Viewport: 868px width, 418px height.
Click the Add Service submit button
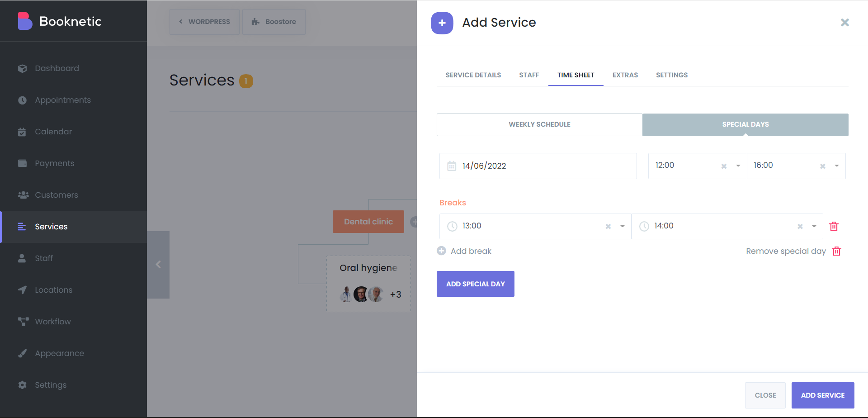[x=823, y=395]
